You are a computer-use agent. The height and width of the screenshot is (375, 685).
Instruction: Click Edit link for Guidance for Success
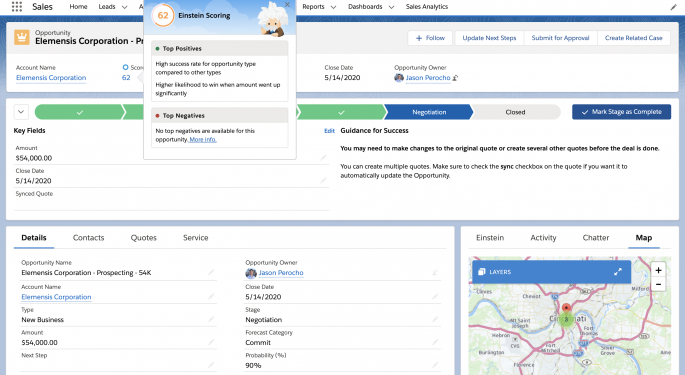click(x=329, y=131)
